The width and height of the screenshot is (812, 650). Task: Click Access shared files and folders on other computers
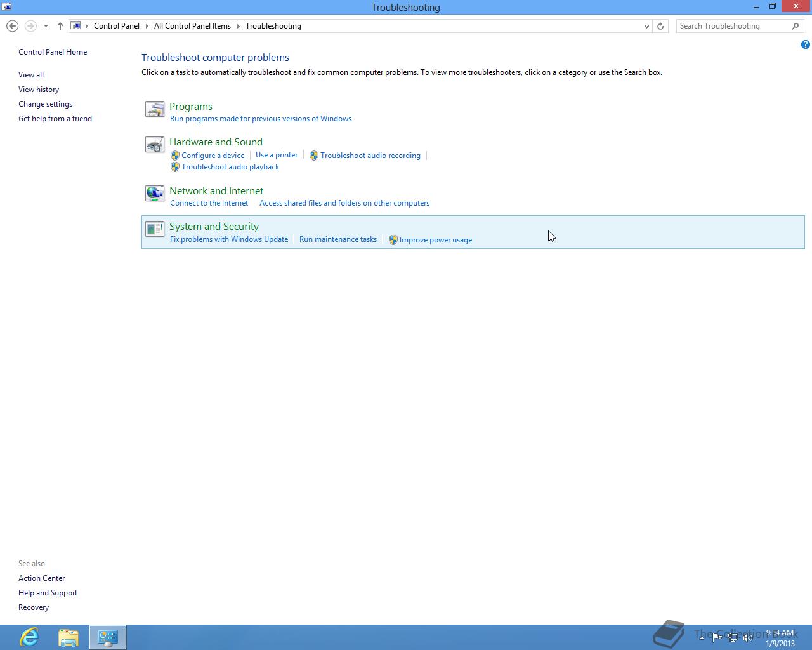click(344, 203)
